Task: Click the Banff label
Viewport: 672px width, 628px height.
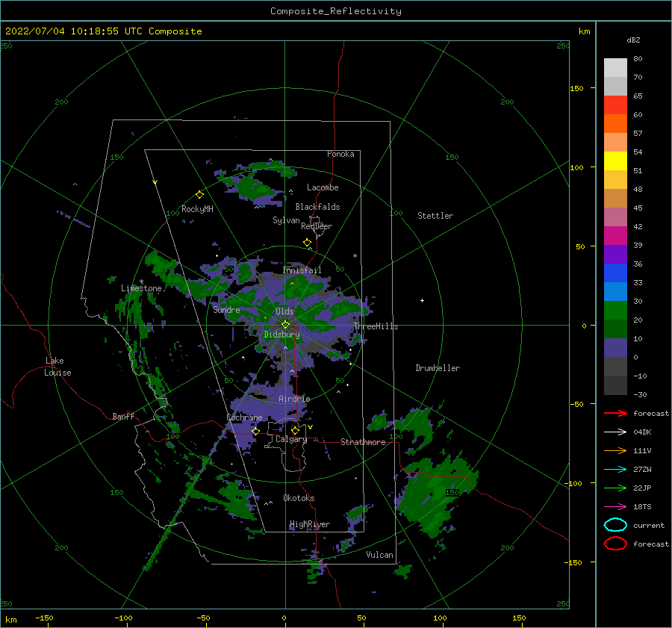Action: tap(123, 416)
